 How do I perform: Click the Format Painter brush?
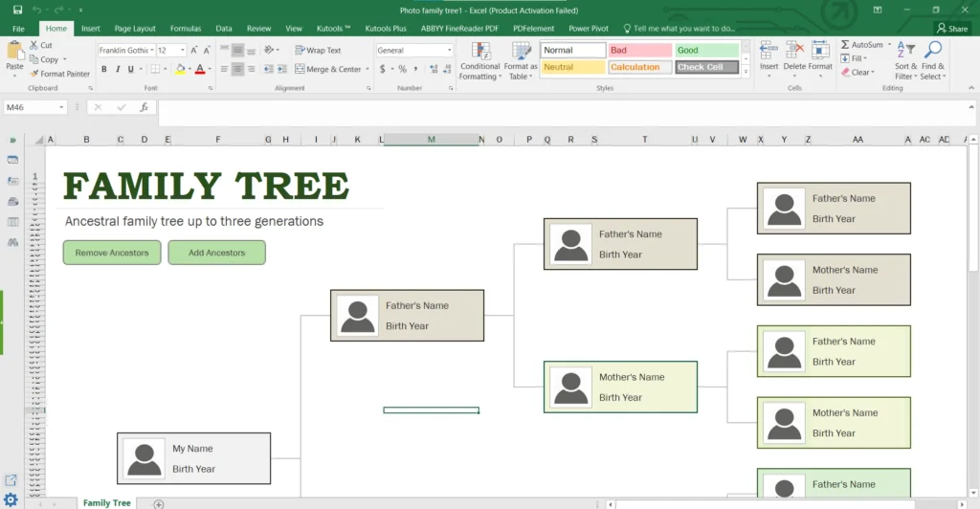point(34,74)
